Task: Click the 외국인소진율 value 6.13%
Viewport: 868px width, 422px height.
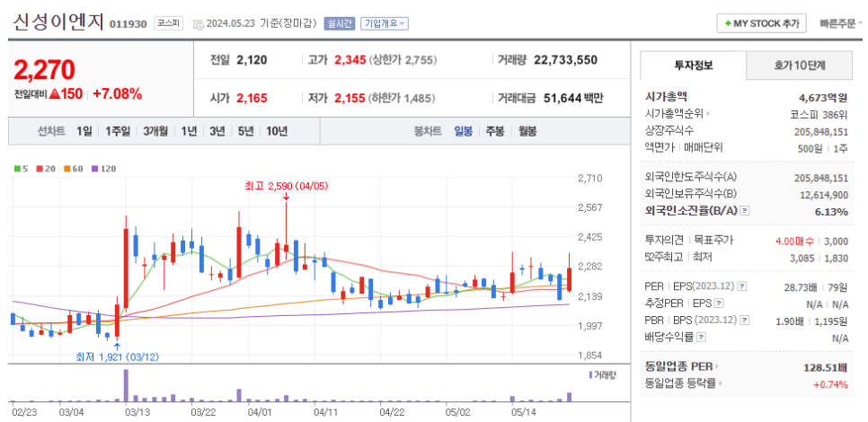Action: tap(831, 211)
